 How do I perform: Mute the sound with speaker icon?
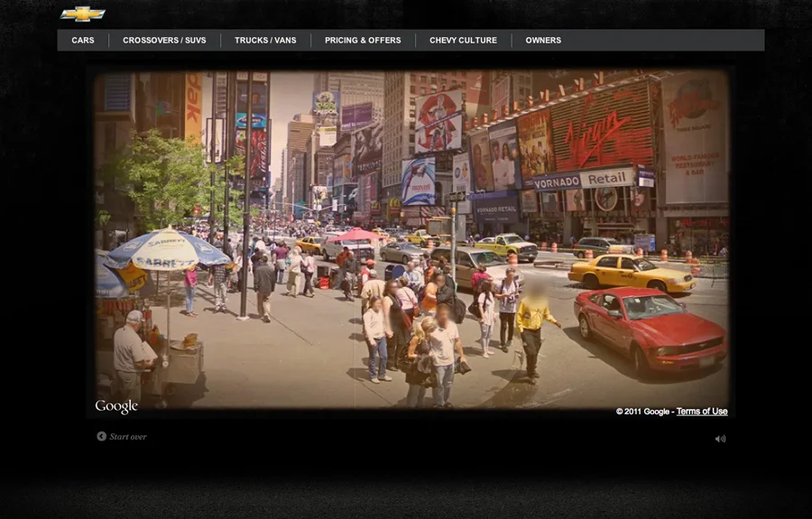[x=720, y=439]
